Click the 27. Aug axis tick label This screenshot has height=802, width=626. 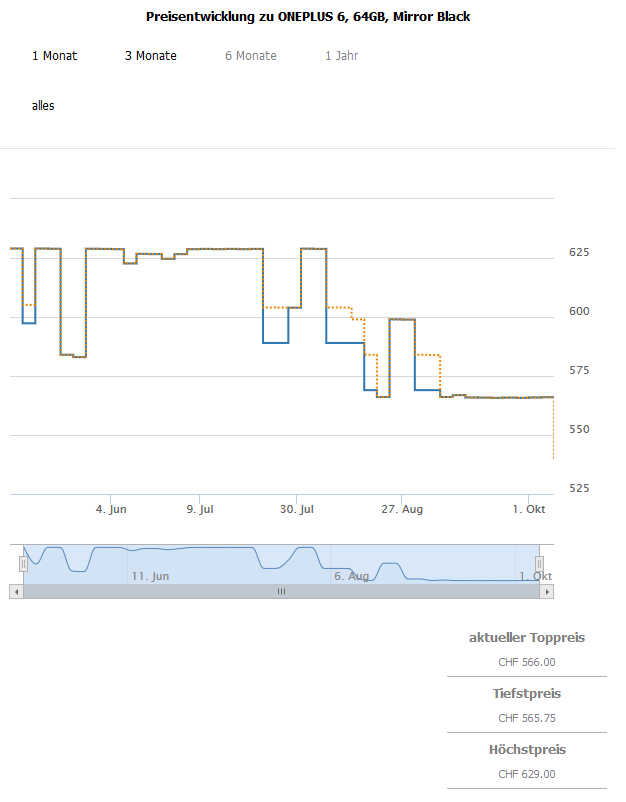click(x=402, y=509)
